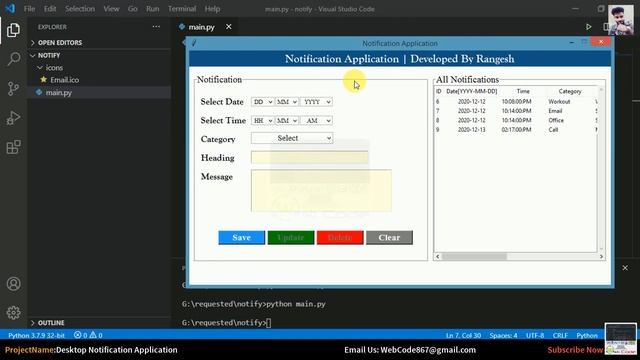
Task: Click the scroll right arrow of notifications list
Action: (x=601, y=256)
